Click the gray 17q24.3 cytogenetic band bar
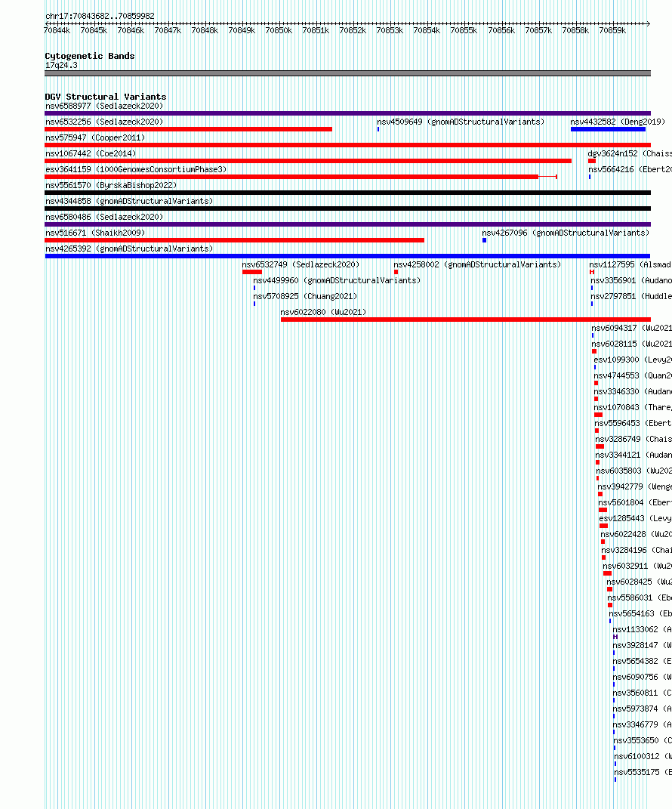This screenshot has height=809, width=672. pyautogui.click(x=347, y=73)
